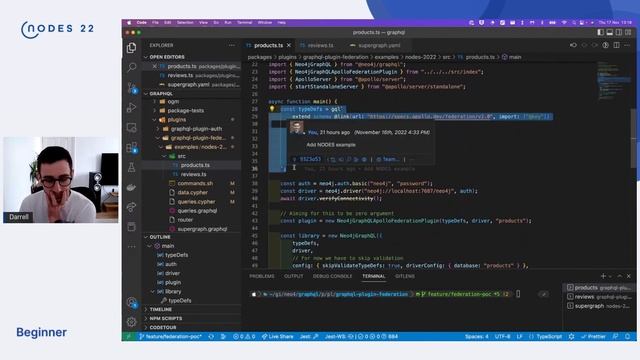Image resolution: width=640 pixels, height=360 pixels.
Task: Create a new terminal with plus icon
Action: pos(603,276)
